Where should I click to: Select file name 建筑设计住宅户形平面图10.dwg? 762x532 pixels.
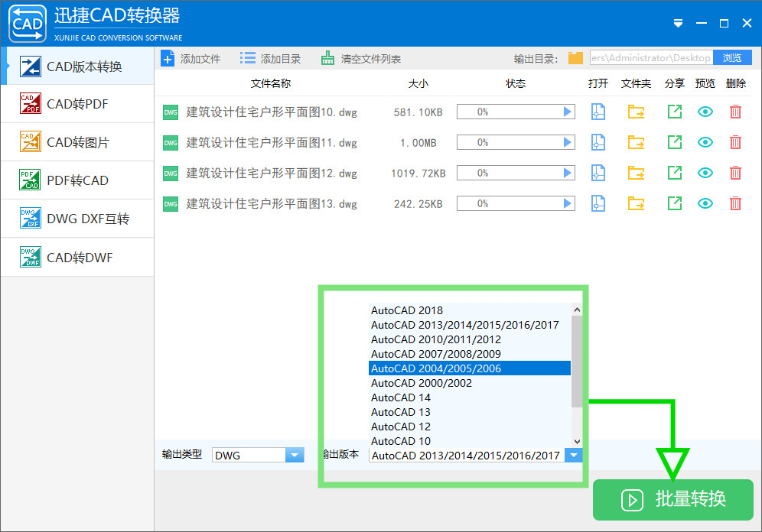click(x=272, y=112)
